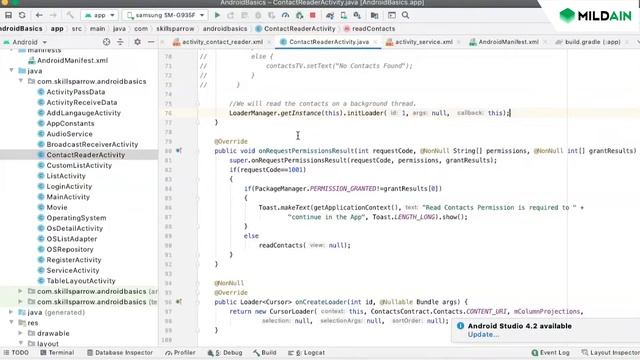This screenshot has height=360, width=640.
Task: Open the SDK Manager icon
Action: 357,15
